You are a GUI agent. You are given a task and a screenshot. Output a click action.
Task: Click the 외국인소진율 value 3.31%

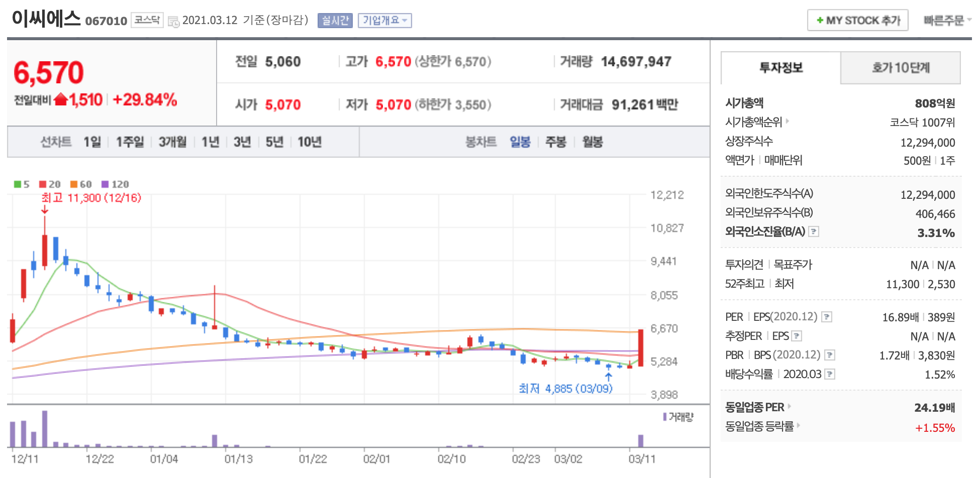click(936, 233)
